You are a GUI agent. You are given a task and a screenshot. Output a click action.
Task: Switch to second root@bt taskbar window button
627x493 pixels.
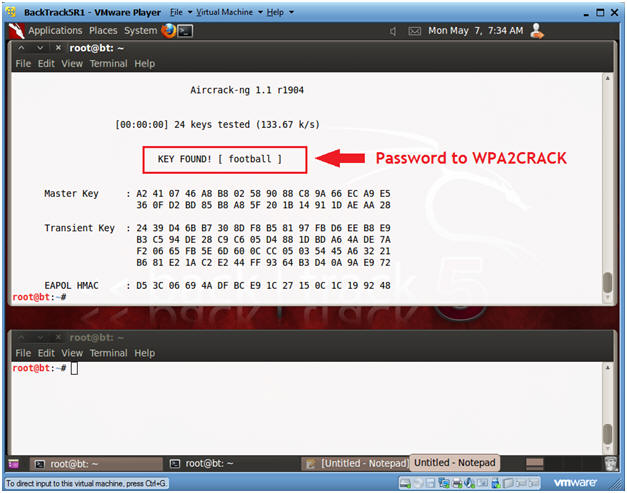pyautogui.click(x=232, y=464)
